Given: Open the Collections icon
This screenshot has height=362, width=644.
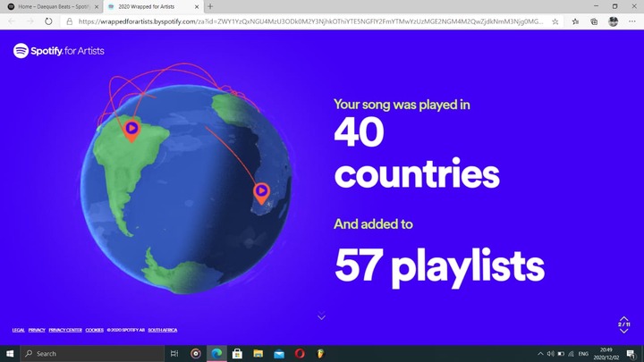Looking at the screenshot, I should [x=594, y=21].
